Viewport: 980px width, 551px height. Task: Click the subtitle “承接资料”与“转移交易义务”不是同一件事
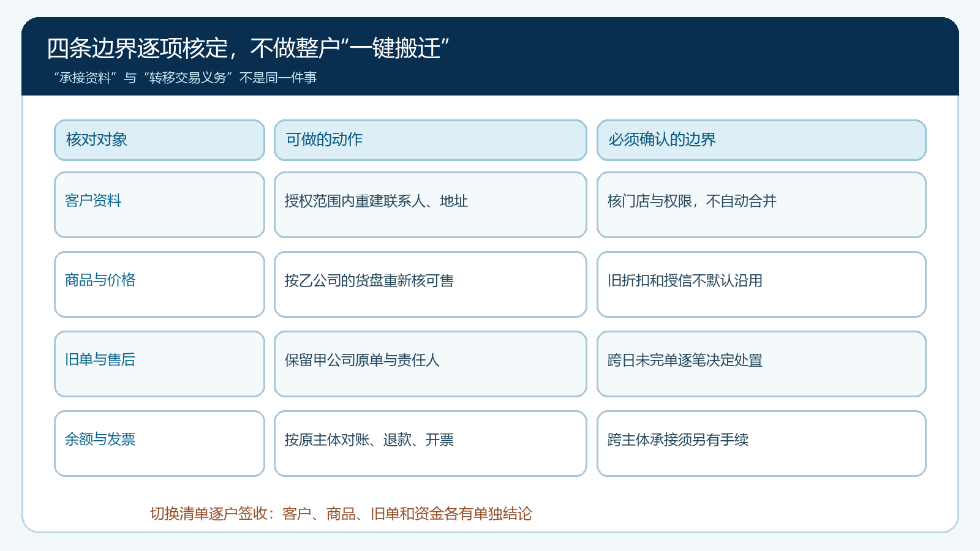click(x=185, y=78)
